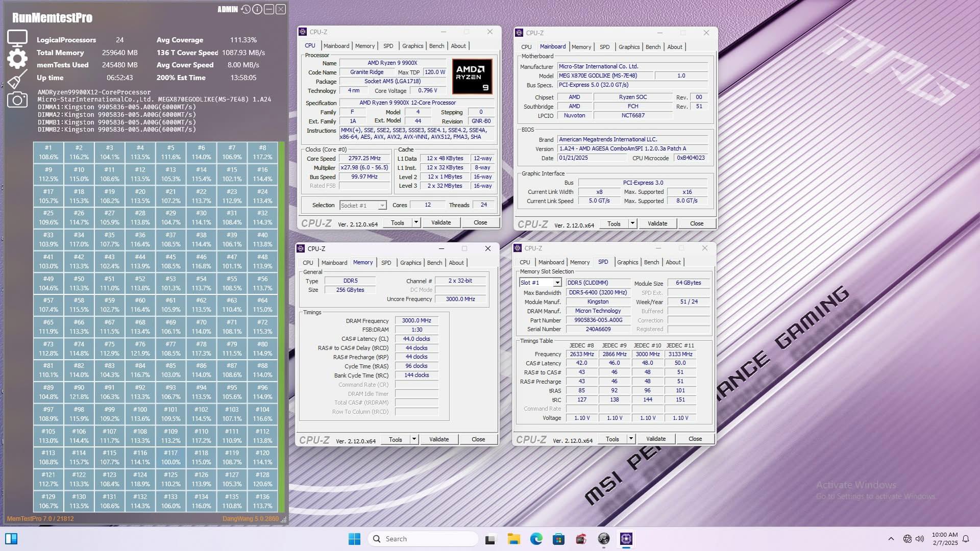Click the CPU-Z taskbar icon

click(x=626, y=539)
